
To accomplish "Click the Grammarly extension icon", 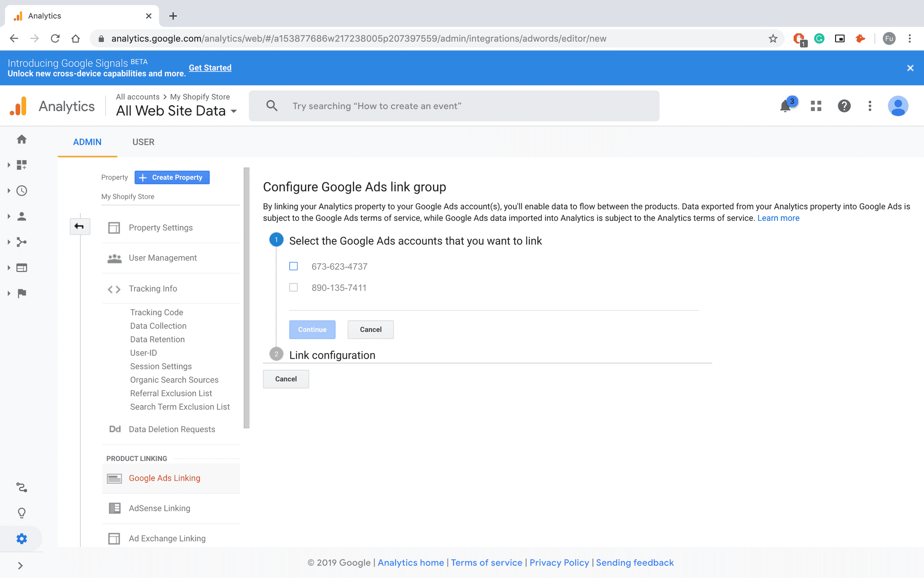I will pos(819,38).
